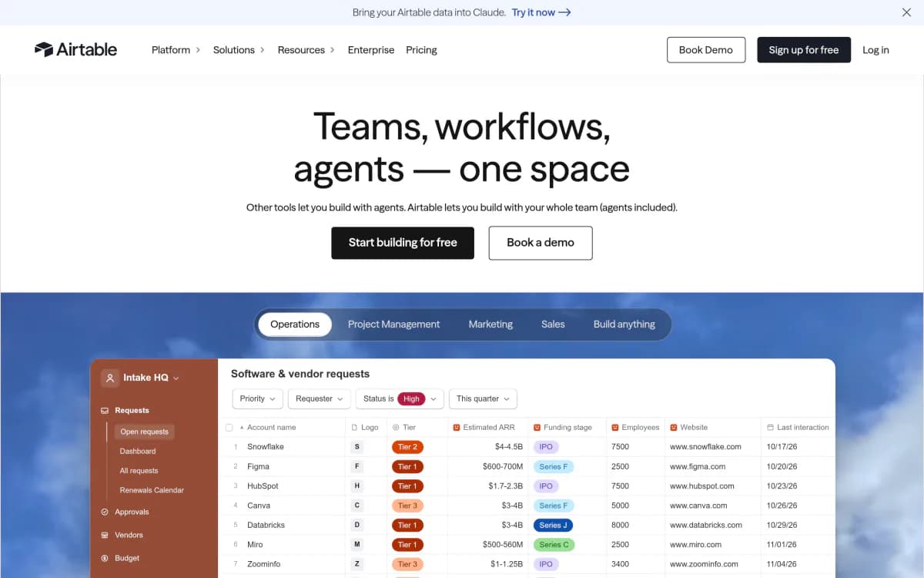Click 'Sign up for free' button

pos(804,50)
